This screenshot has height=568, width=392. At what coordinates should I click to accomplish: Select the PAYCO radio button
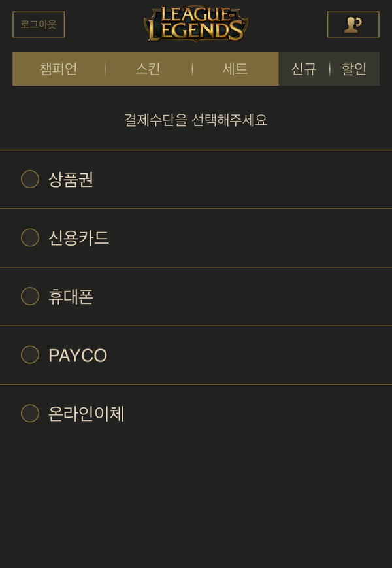(30, 355)
